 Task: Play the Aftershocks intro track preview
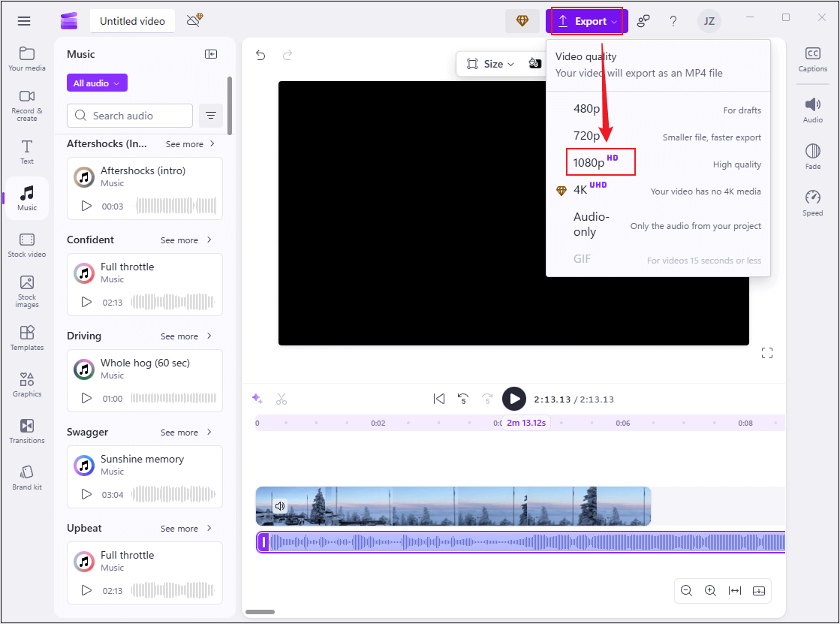point(86,206)
